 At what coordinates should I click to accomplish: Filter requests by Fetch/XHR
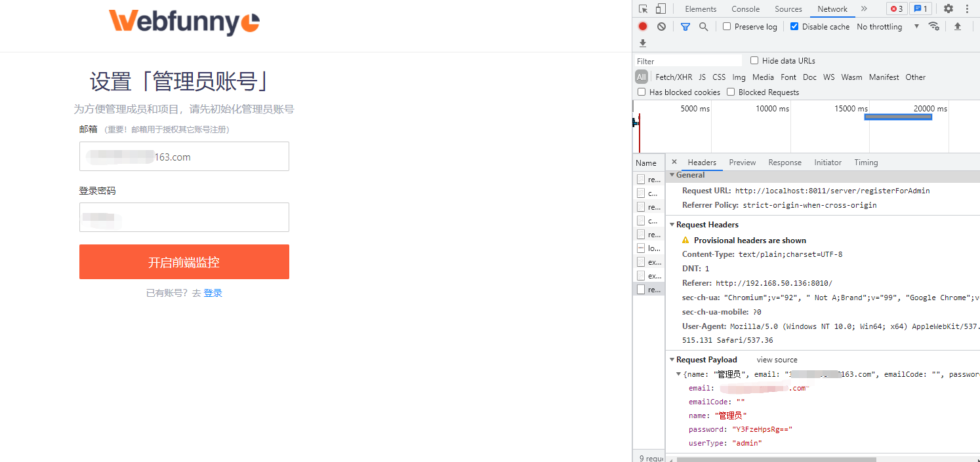pyautogui.click(x=674, y=77)
